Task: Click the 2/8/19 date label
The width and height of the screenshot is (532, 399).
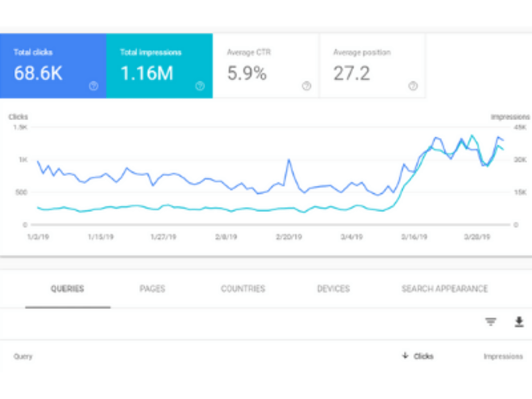Action: coord(226,237)
